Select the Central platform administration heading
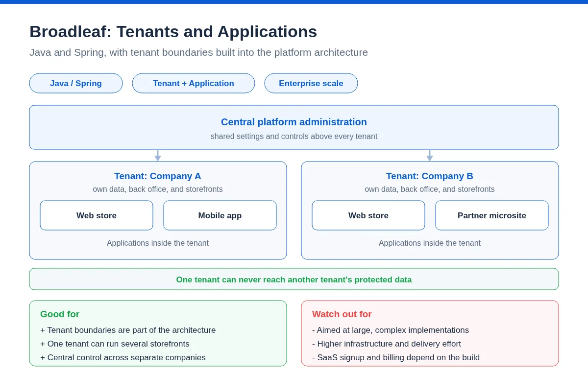The height and width of the screenshot is (372, 588). (294, 122)
